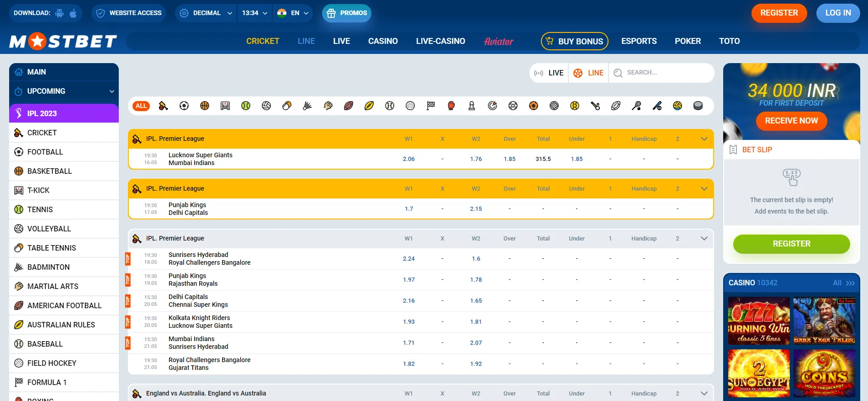The image size is (868, 401).
Task: Select FIELD HOCKEY in the sidebar
Action: [x=64, y=363]
